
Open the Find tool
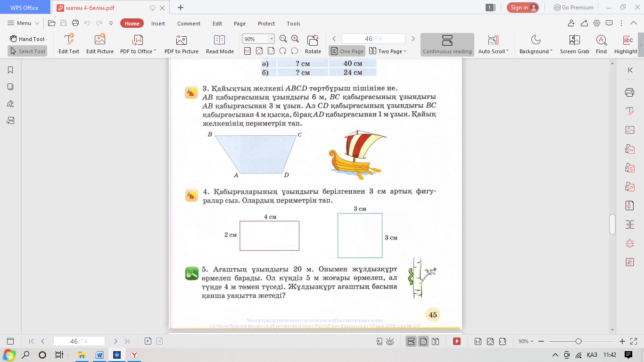pos(601,44)
